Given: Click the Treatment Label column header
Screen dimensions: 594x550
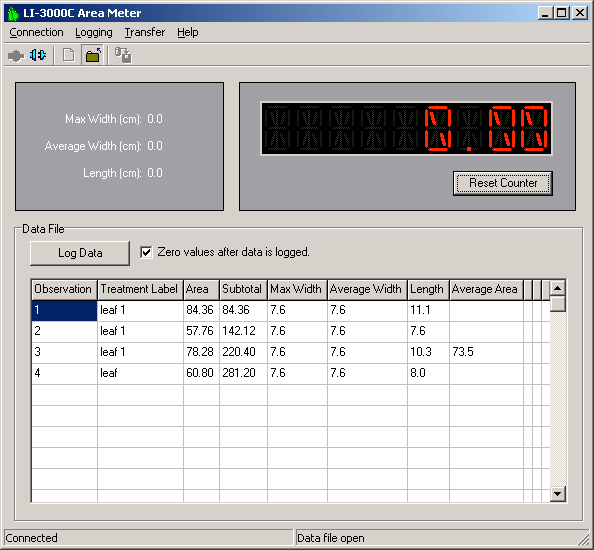Looking at the screenshot, I should pos(140,290).
